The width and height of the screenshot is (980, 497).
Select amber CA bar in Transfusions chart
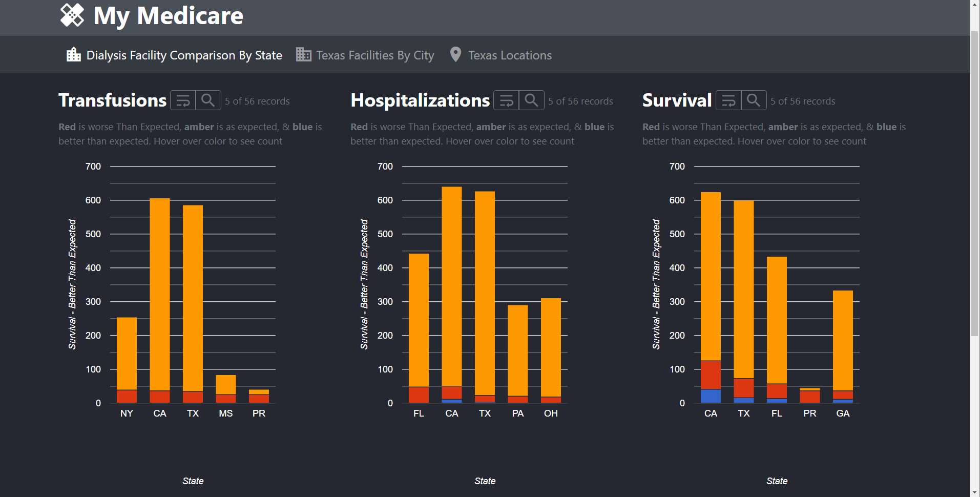[160, 295]
